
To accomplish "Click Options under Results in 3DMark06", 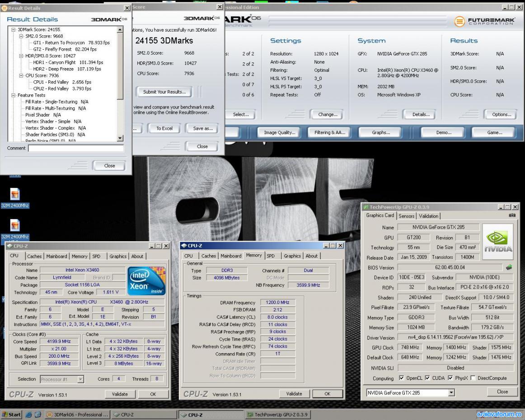I will [501, 114].
